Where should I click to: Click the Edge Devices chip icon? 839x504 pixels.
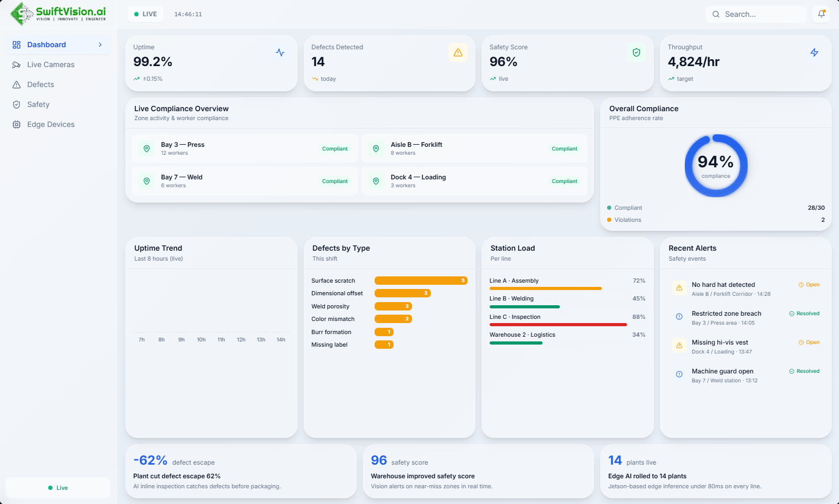[16, 124]
